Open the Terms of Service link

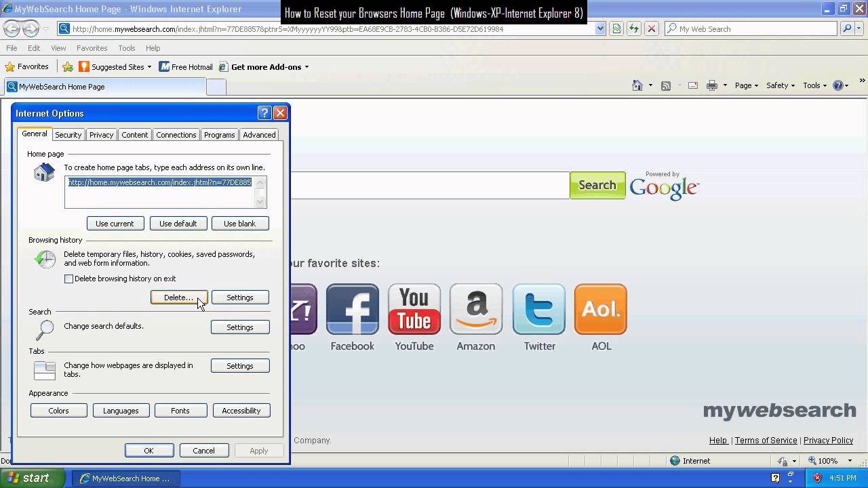pos(766,441)
